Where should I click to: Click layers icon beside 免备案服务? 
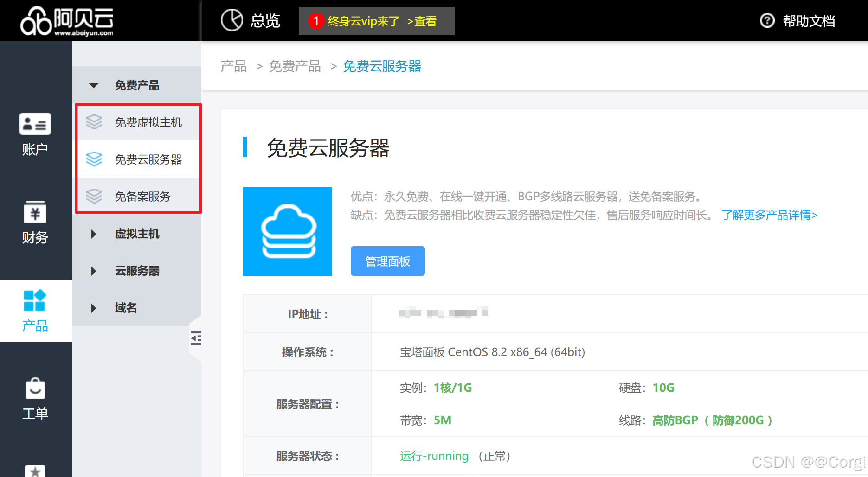pos(94,196)
